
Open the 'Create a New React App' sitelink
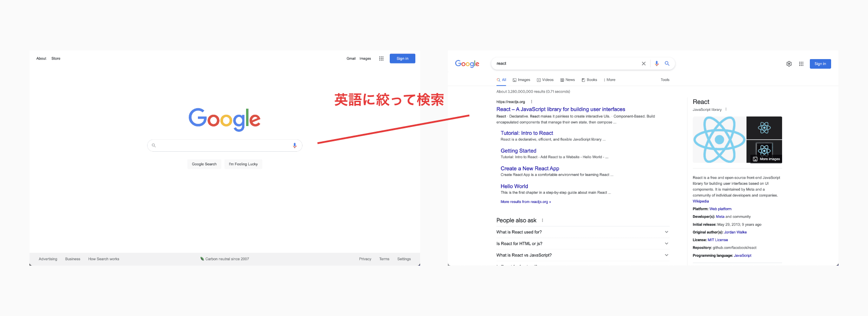[x=530, y=169]
